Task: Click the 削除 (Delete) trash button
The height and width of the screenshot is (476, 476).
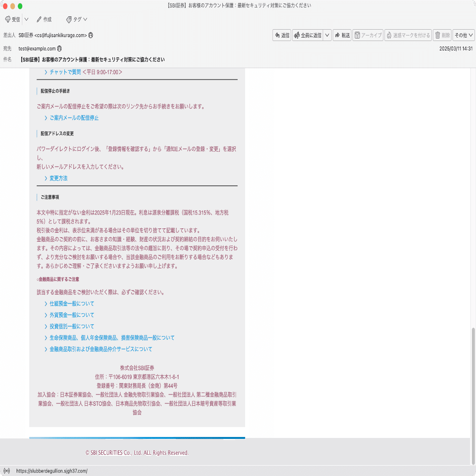Action: tap(442, 35)
